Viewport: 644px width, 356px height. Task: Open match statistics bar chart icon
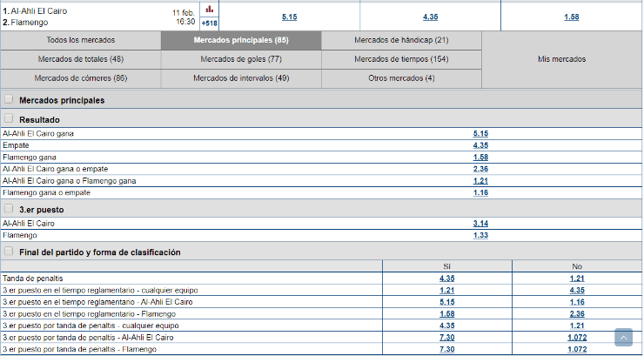(209, 9)
